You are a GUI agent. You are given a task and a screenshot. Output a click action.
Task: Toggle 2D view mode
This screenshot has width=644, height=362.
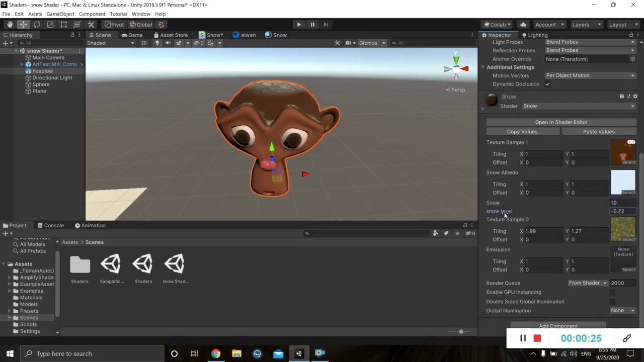(x=144, y=43)
